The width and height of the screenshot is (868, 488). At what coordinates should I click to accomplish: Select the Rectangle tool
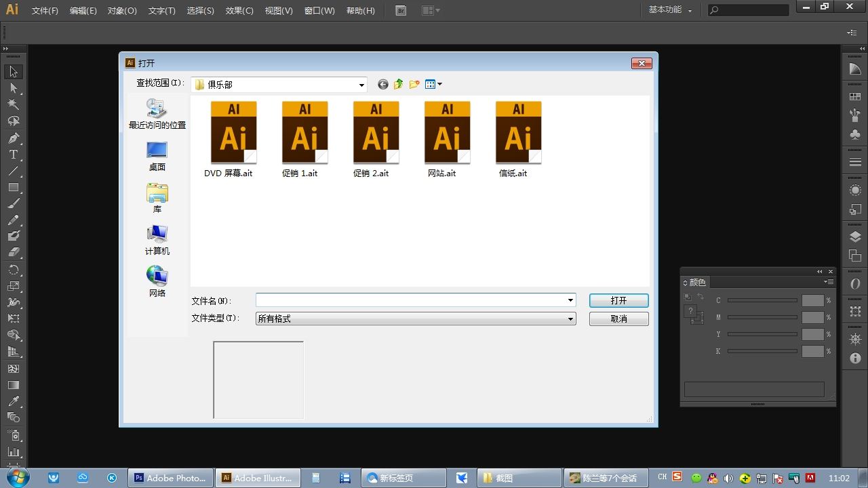click(14, 187)
